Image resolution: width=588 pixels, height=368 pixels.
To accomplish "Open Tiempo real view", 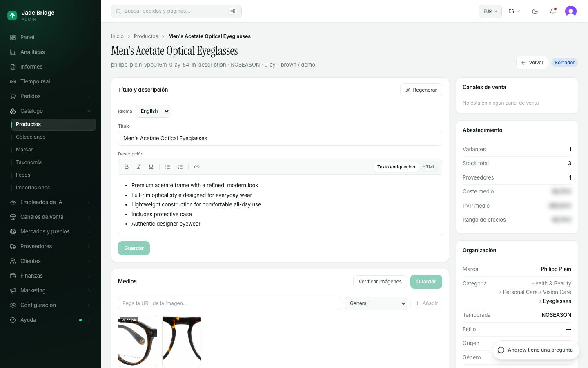I will tap(51, 81).
